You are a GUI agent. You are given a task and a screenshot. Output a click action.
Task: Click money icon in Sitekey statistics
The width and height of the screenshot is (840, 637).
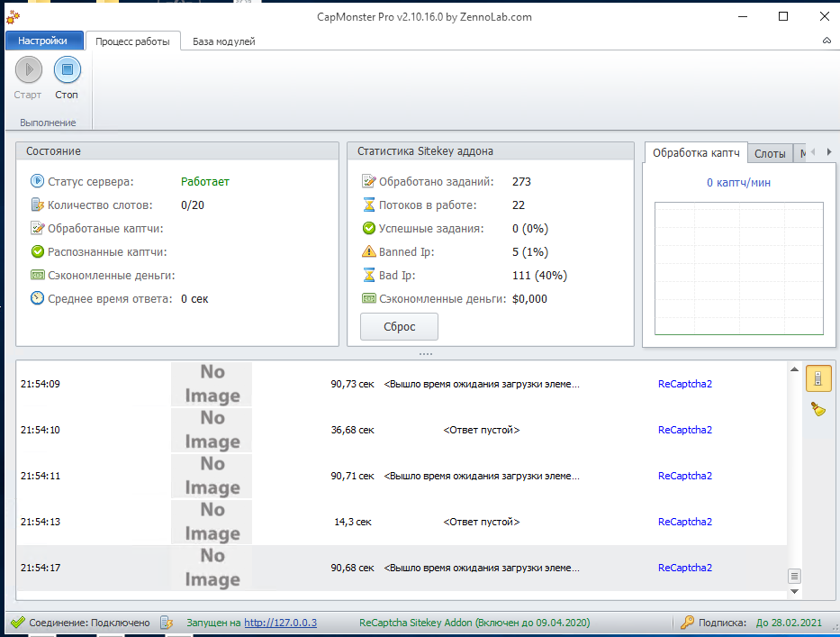(x=368, y=298)
